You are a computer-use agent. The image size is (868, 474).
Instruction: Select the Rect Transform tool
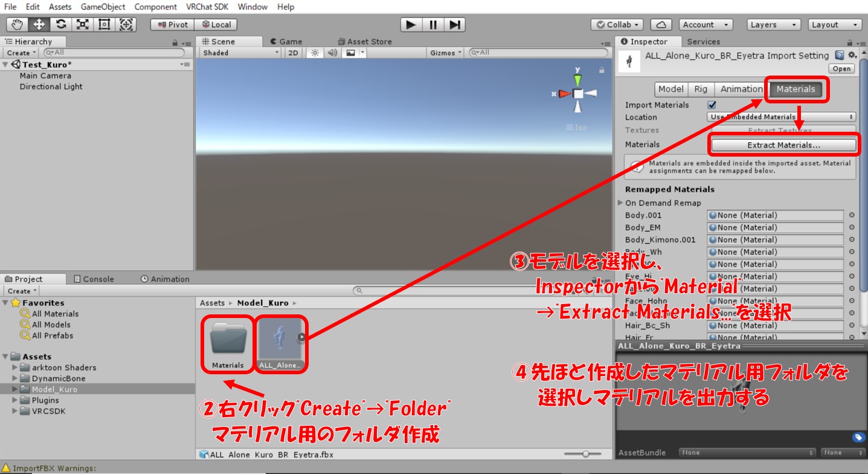point(104,25)
